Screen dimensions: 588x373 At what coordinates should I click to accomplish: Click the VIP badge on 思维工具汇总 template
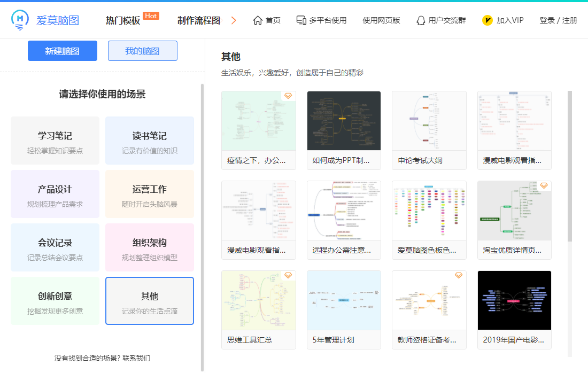coord(288,275)
